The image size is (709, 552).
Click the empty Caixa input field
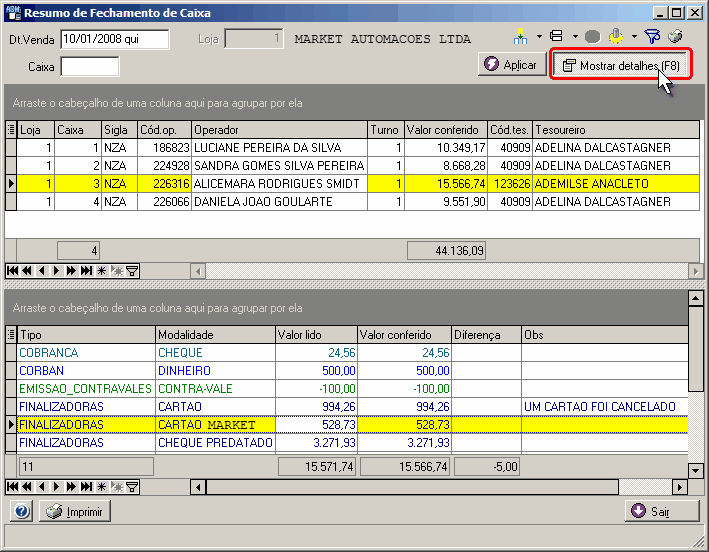90,66
